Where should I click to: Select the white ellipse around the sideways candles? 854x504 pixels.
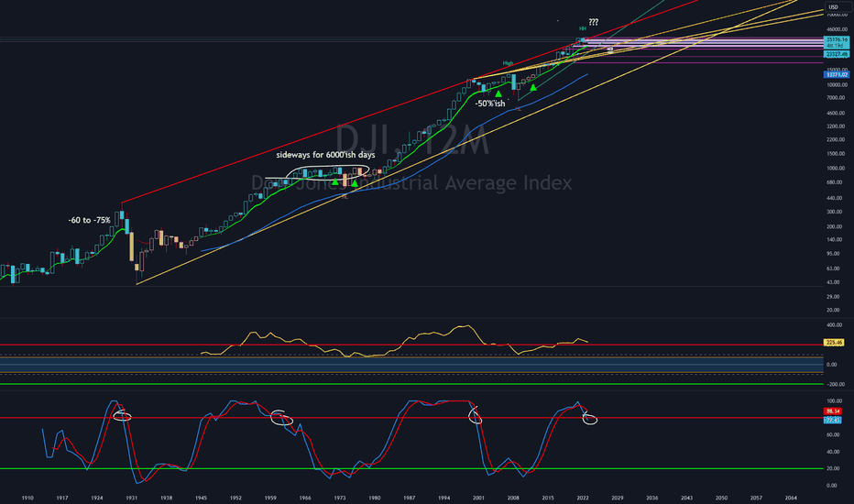(x=328, y=172)
